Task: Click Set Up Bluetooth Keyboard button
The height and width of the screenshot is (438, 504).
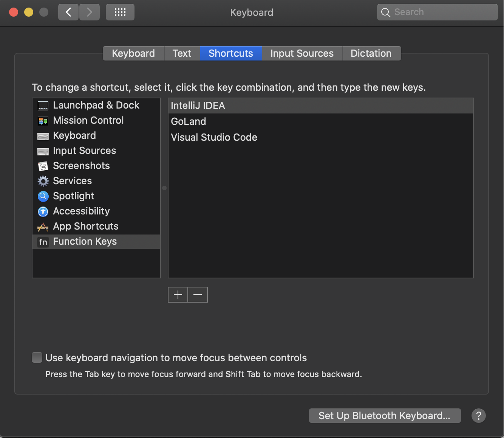Action: coord(385,416)
